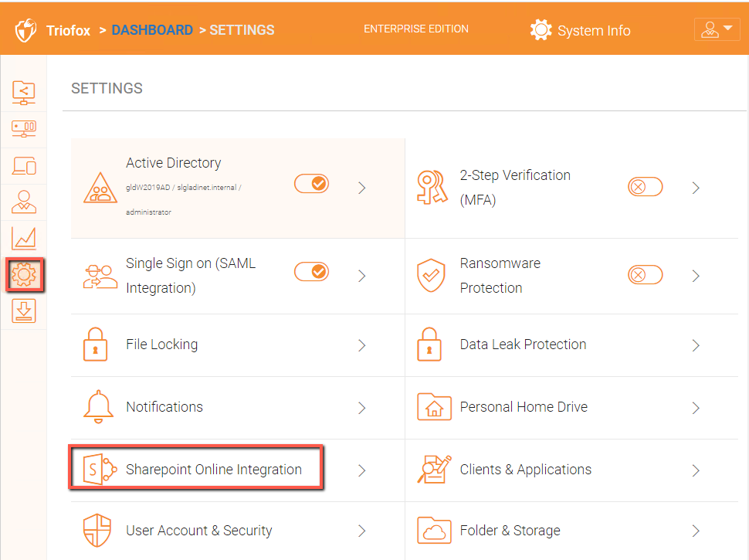Click the File Locking padlock icon
Viewport: 749px width, 560px height.
[x=96, y=344]
